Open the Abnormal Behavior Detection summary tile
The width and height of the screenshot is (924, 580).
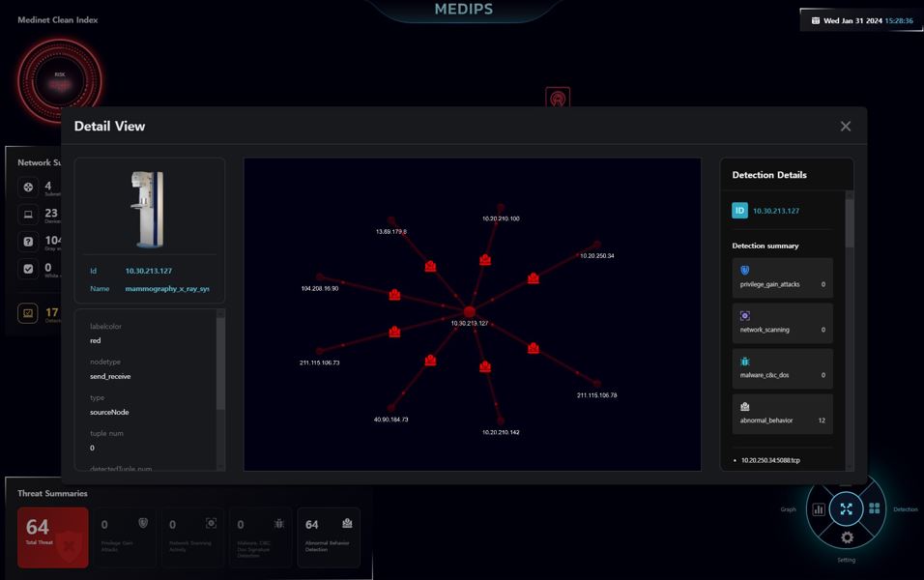coord(329,537)
